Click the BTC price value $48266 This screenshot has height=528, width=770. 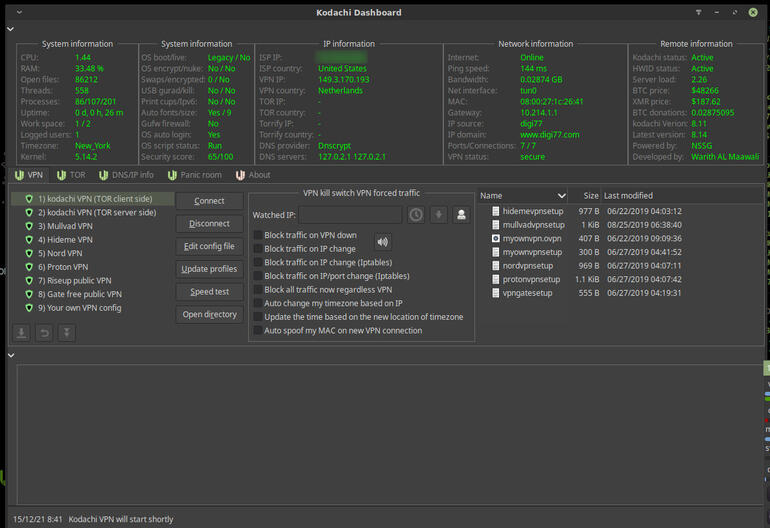[705, 90]
